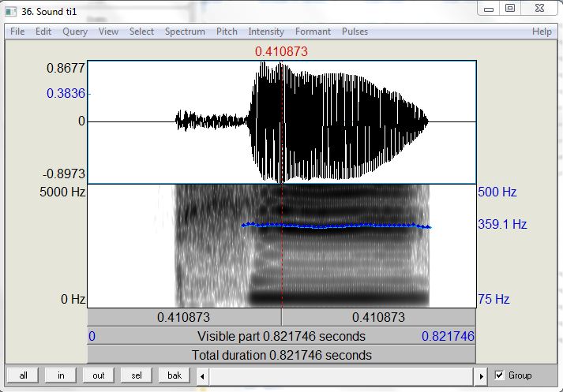Open the Pulses menu
Viewport: 563px width, 392px height.
[x=355, y=32]
